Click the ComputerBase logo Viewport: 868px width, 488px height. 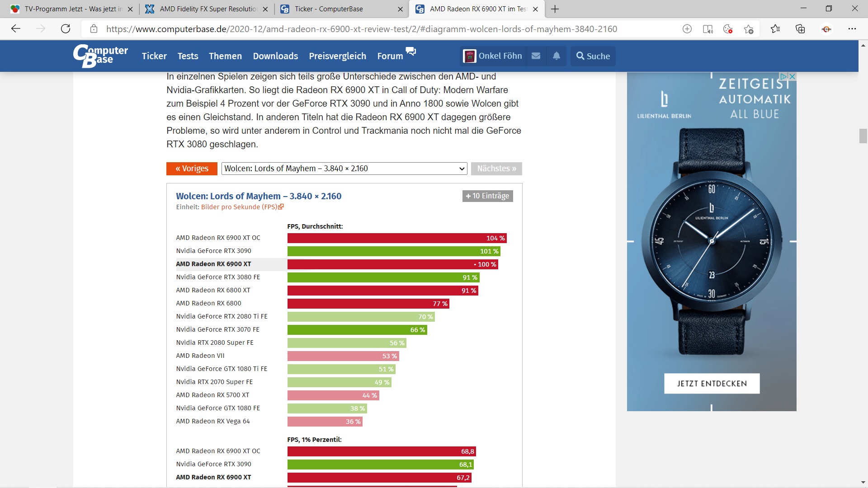100,56
